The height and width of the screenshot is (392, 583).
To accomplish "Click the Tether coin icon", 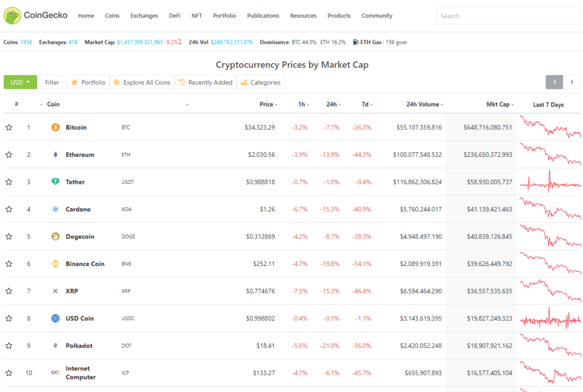I will (55, 181).
